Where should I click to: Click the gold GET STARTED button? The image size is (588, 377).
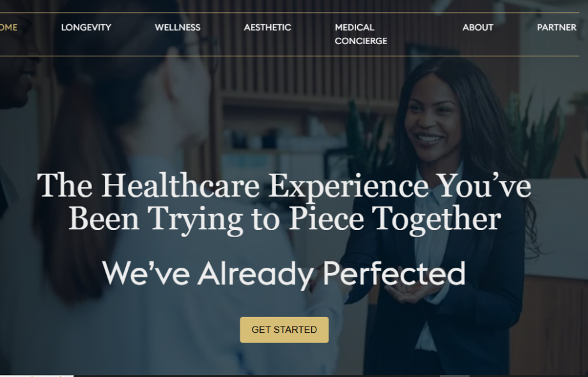click(284, 330)
